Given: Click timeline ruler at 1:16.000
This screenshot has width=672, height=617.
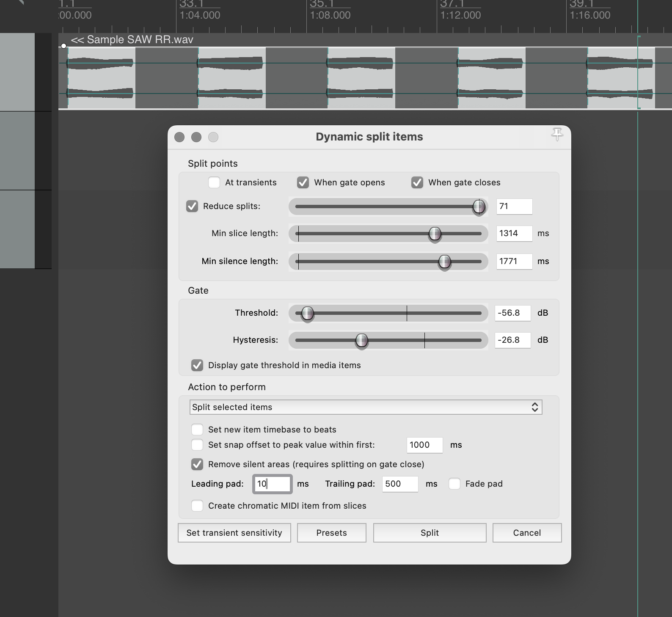Looking at the screenshot, I should (590, 15).
